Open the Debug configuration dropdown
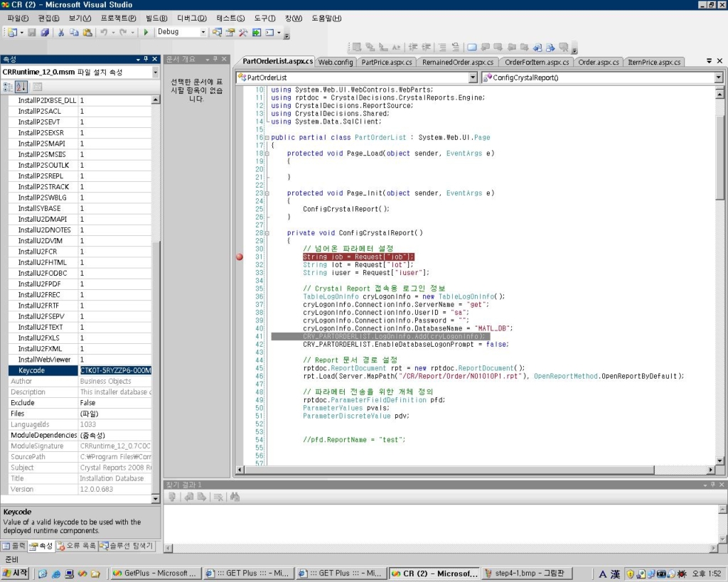This screenshot has width=728, height=582. (x=203, y=32)
